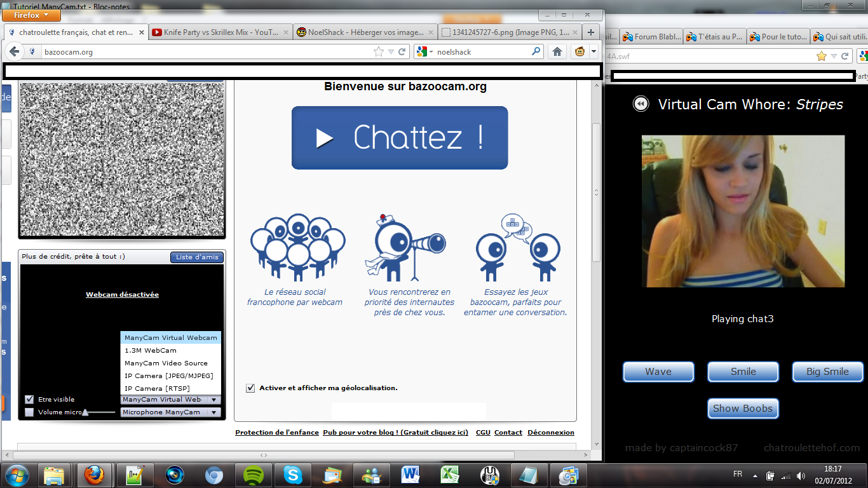The height and width of the screenshot is (488, 868).
Task: Reload icon in background browser window
Action: click(x=846, y=56)
